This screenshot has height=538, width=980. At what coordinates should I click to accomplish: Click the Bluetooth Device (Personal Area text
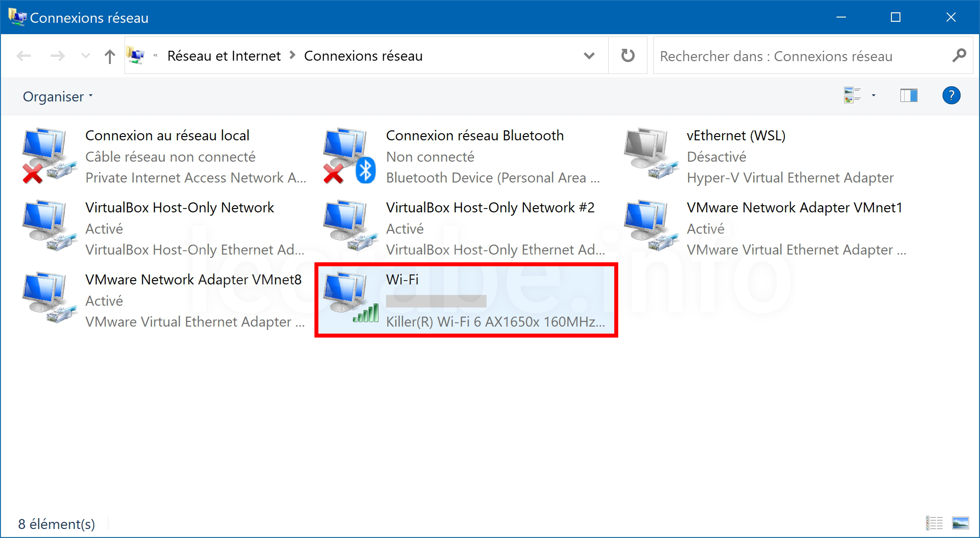pos(493,178)
